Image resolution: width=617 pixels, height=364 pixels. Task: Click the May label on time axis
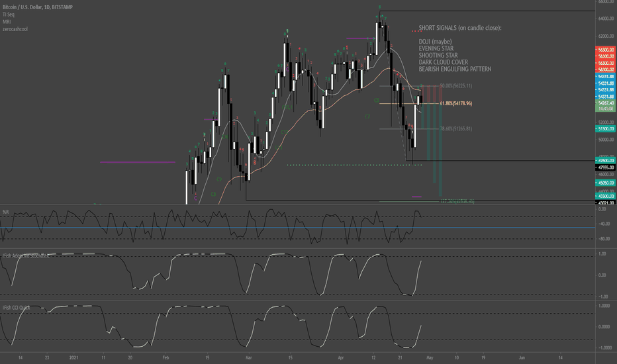[430, 357]
